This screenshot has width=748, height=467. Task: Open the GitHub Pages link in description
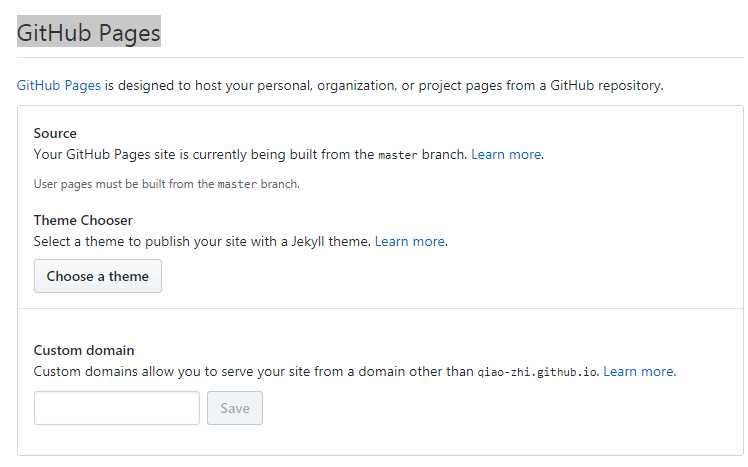[59, 85]
